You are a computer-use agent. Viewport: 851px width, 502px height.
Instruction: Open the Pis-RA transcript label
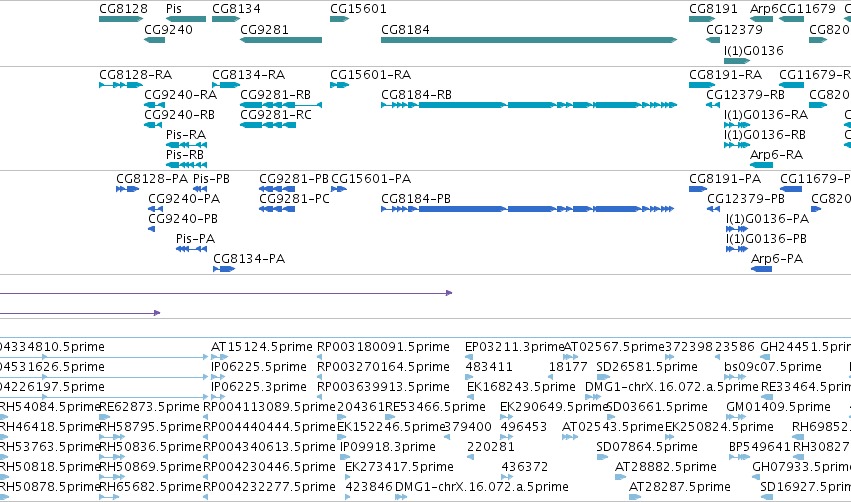[186, 135]
